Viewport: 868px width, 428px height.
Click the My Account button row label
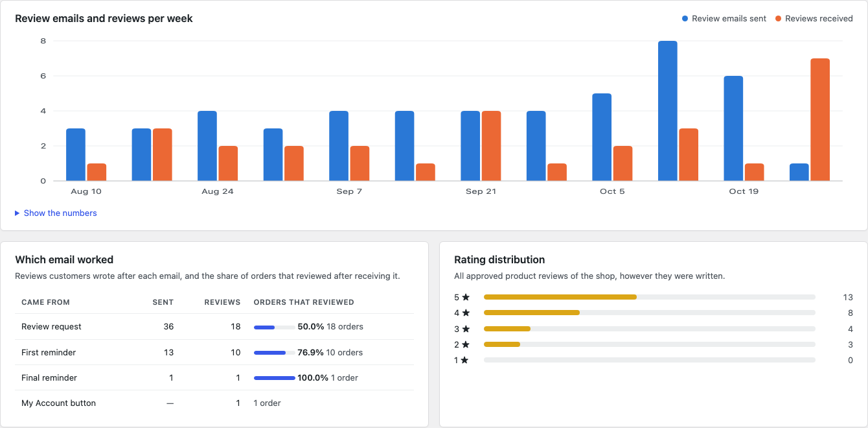58,403
